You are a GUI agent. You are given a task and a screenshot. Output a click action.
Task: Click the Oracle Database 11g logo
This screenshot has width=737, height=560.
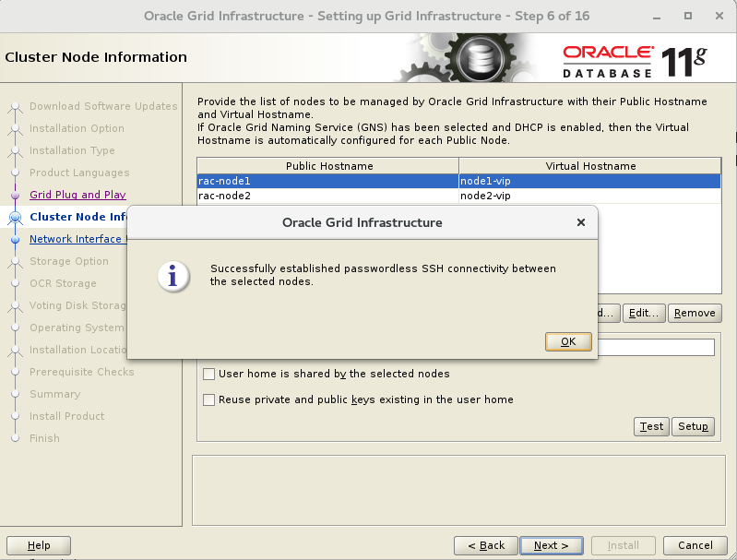[x=635, y=61]
